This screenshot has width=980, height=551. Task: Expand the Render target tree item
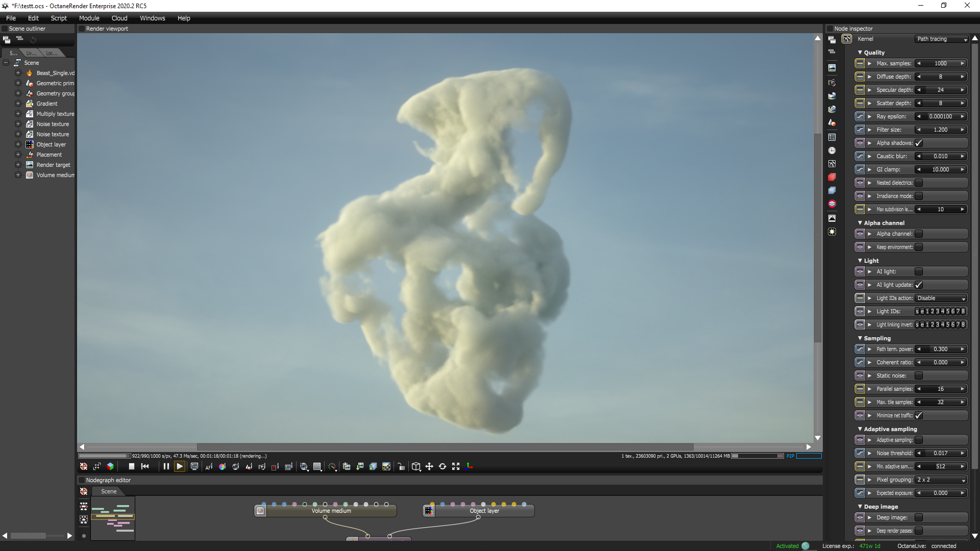(x=18, y=165)
